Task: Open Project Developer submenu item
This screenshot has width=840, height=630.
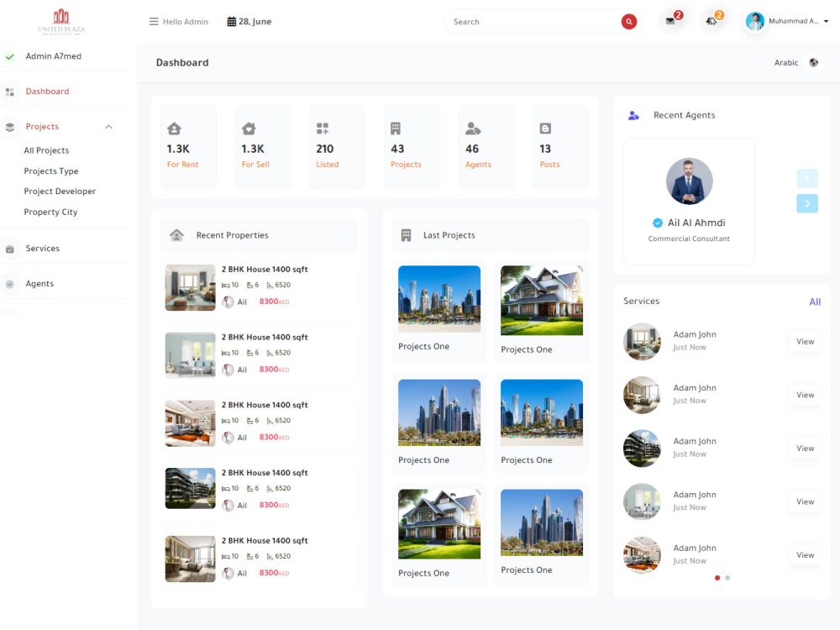Action: tap(60, 192)
